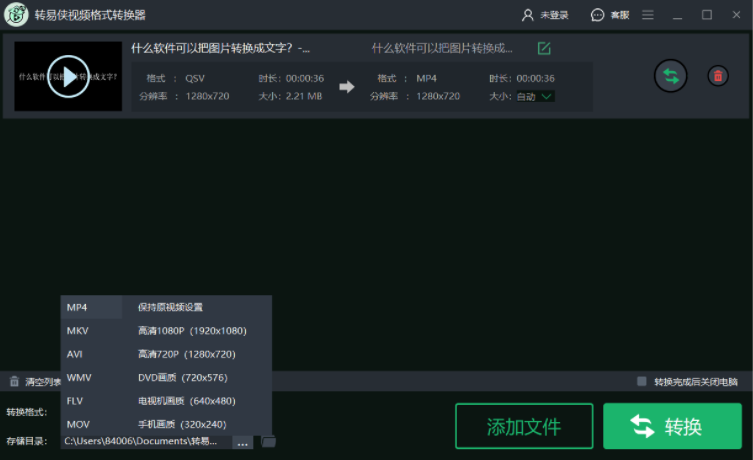Toggle the 转换完成后关闭电脑 checkbox
The image size is (753, 460).
coord(642,381)
